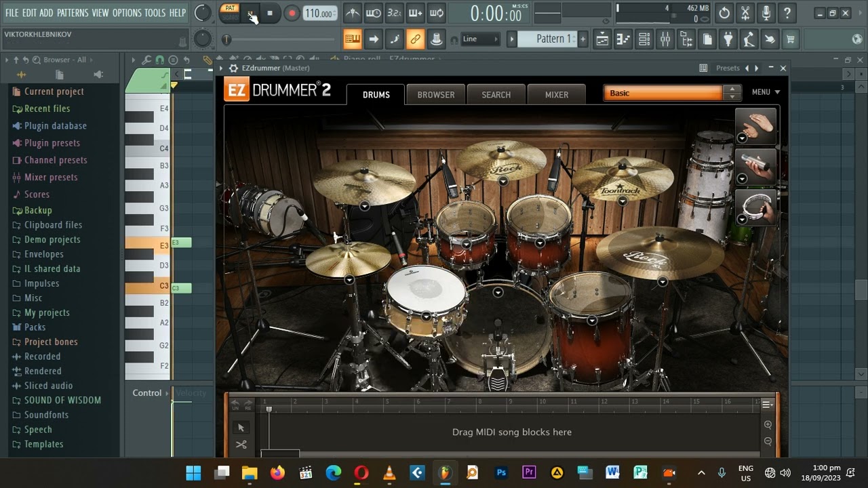This screenshot has height=488, width=868.
Task: Toggle wait for input to start playing
Action: click(x=373, y=13)
